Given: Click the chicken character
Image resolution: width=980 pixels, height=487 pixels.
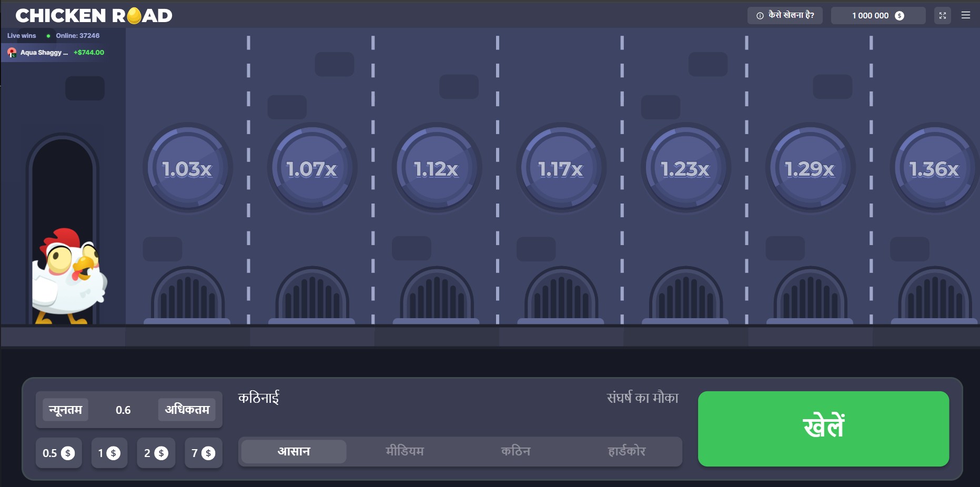Looking at the screenshot, I should pos(68,276).
